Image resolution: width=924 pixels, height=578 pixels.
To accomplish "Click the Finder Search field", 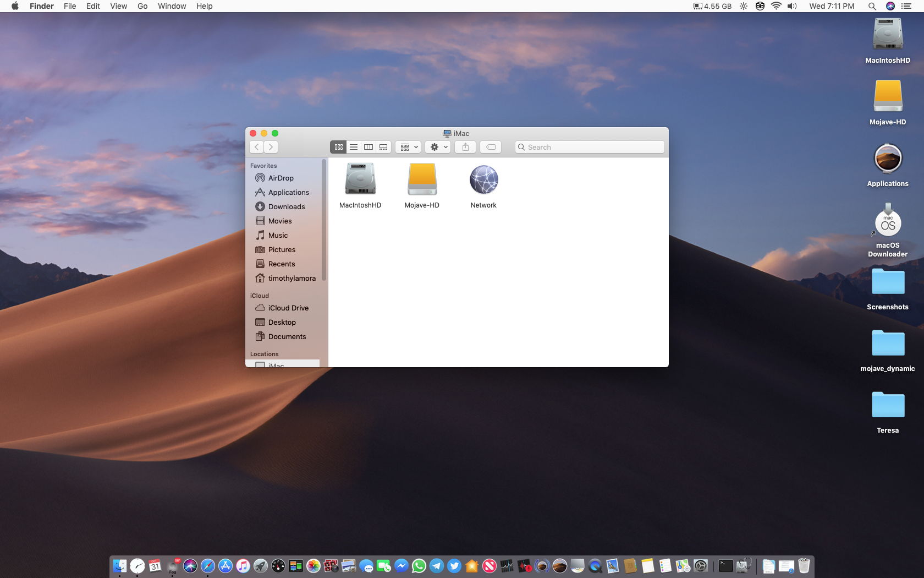I will click(590, 147).
